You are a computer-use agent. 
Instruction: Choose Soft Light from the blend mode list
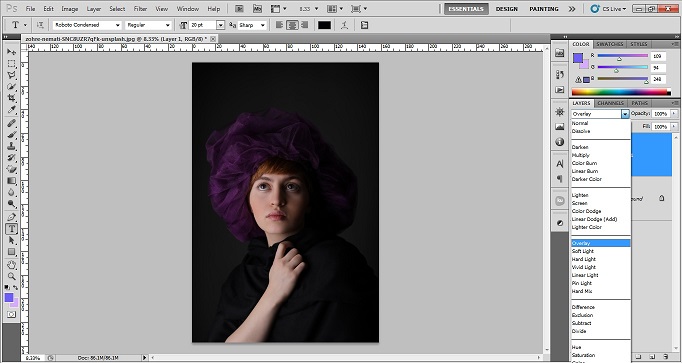point(583,251)
